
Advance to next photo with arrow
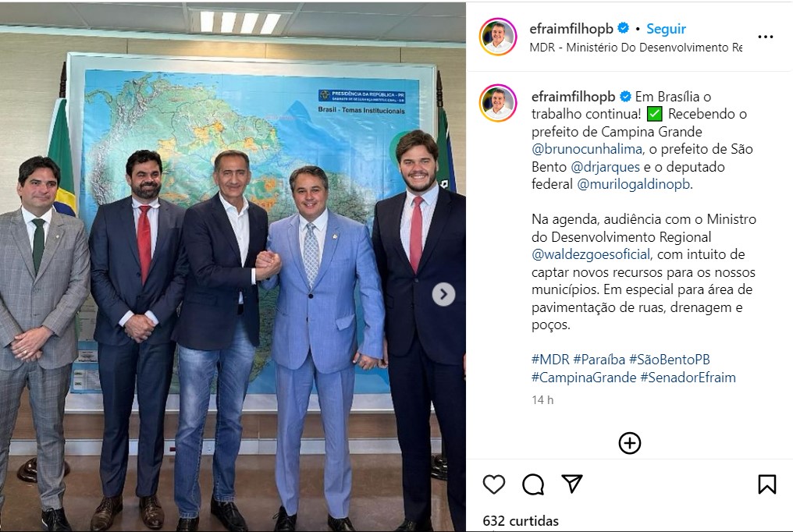[443, 294]
